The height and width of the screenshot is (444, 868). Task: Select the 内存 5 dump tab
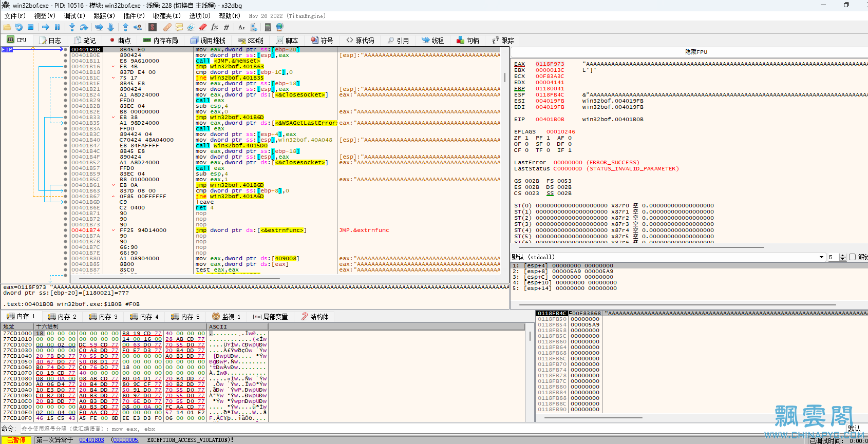185,317
